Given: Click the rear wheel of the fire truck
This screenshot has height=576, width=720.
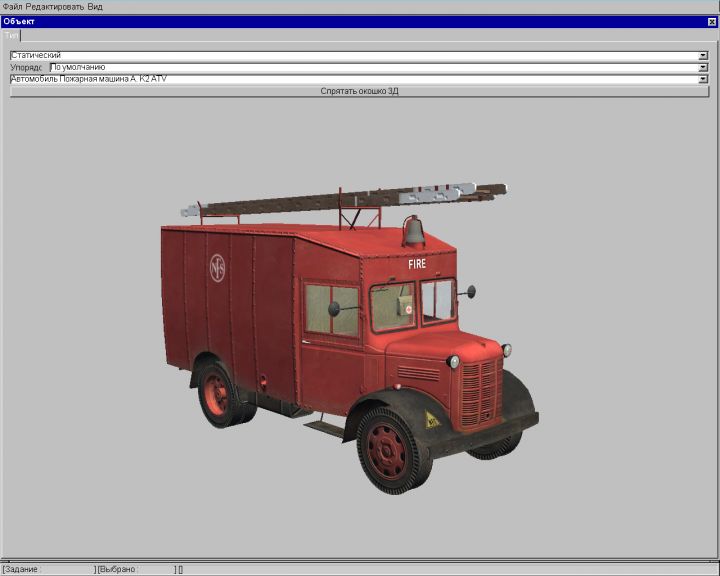Looking at the screenshot, I should click(217, 393).
